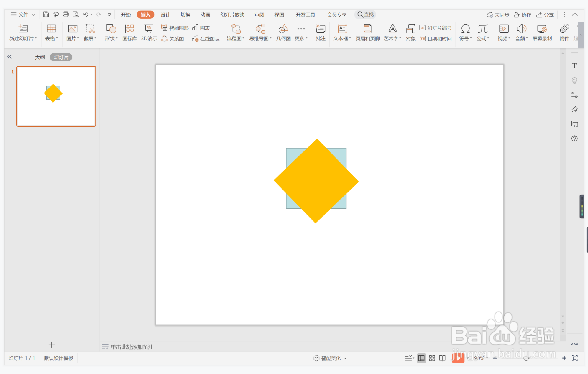Start the slideshow play button
The height and width of the screenshot is (374, 588).
(457, 358)
